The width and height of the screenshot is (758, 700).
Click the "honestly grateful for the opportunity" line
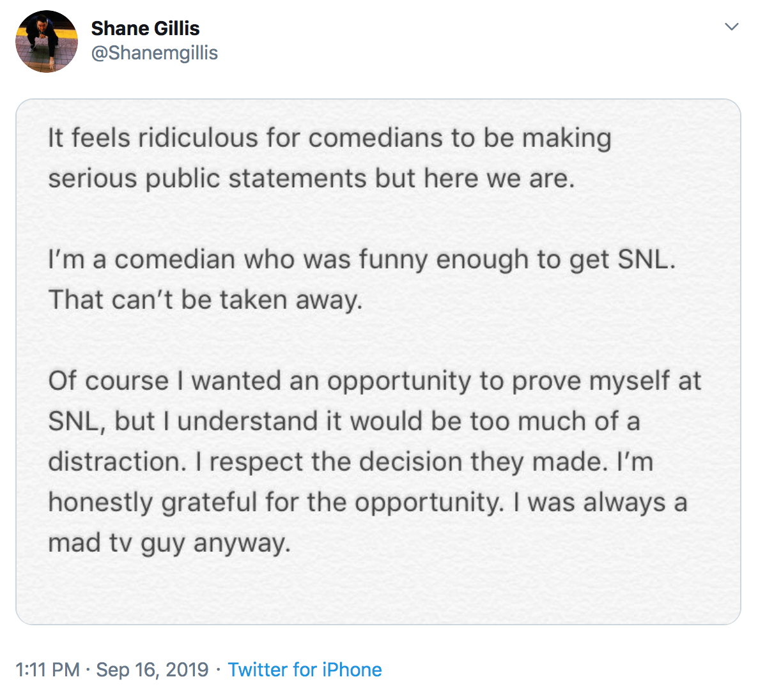(x=275, y=502)
